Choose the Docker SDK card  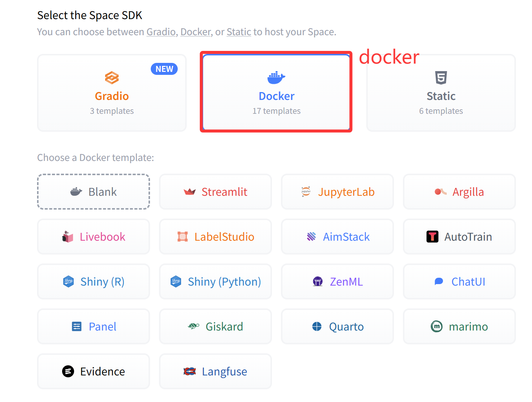(x=276, y=93)
